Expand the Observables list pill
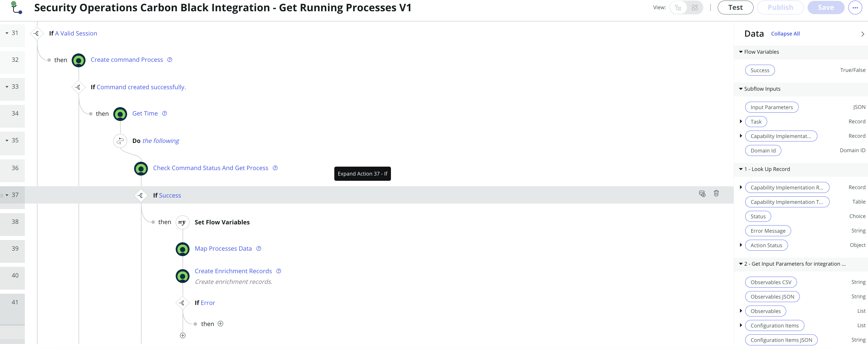 pos(741,311)
